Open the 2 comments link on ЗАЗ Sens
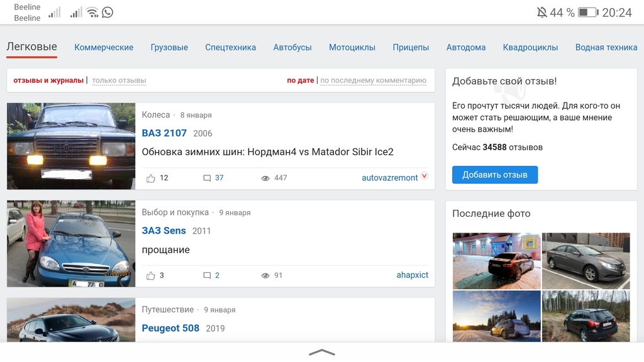Screen dimensions: 644x362 click(217, 275)
